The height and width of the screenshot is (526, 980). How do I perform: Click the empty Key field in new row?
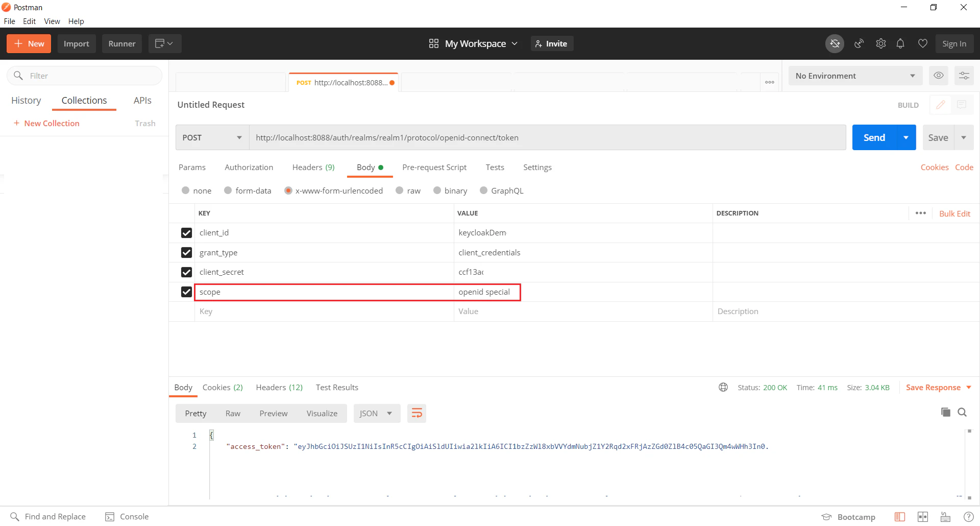point(324,312)
